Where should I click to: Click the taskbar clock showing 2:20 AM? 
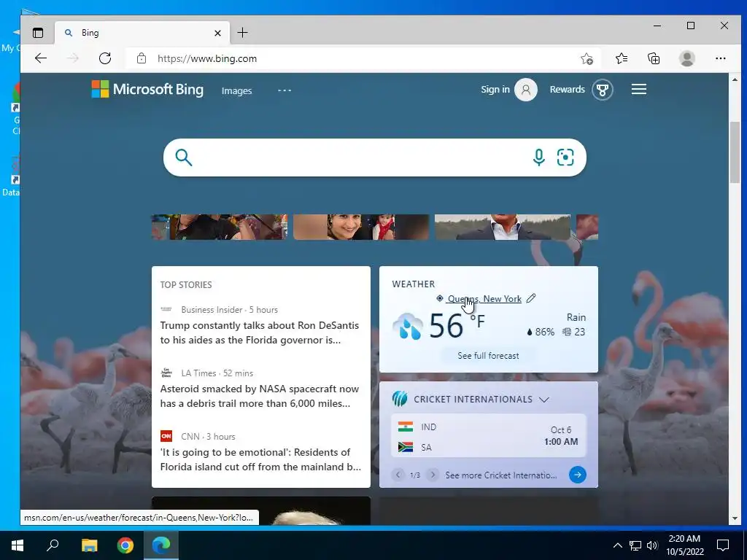(684, 545)
